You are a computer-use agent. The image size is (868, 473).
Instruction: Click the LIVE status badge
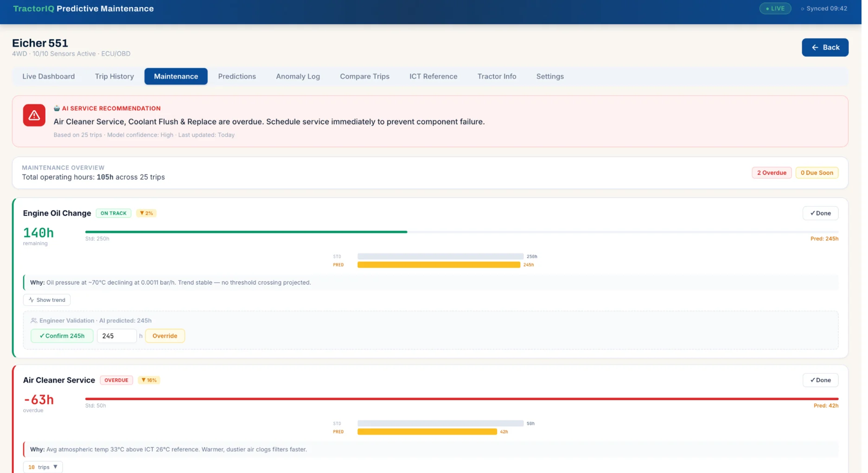[775, 8]
